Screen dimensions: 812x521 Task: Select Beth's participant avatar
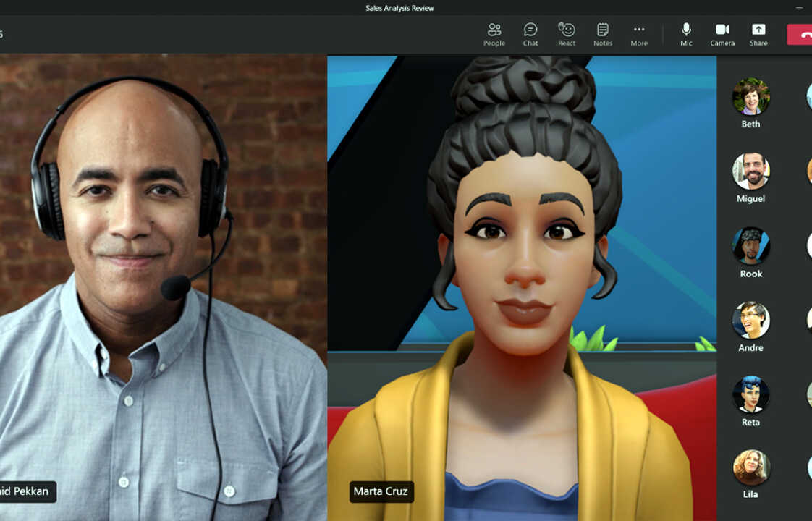[x=751, y=96]
